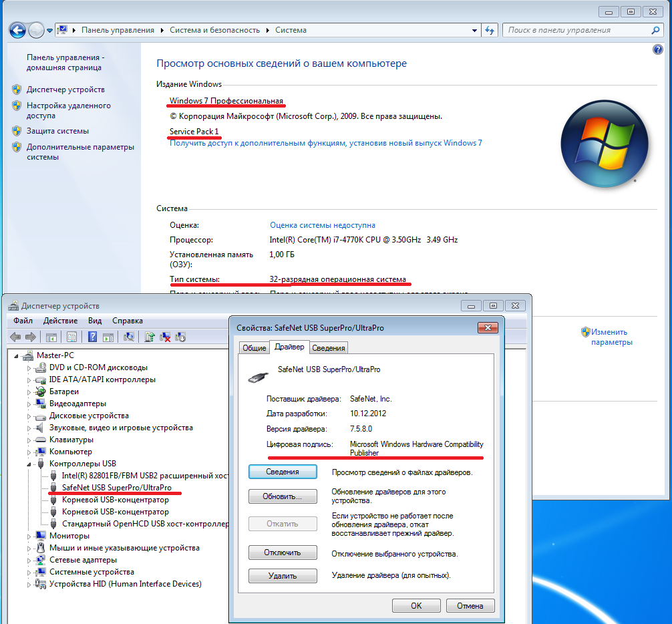672x624 pixels.
Task: Click the Back arrow in Control Panel window
Action: pyautogui.click(x=17, y=30)
